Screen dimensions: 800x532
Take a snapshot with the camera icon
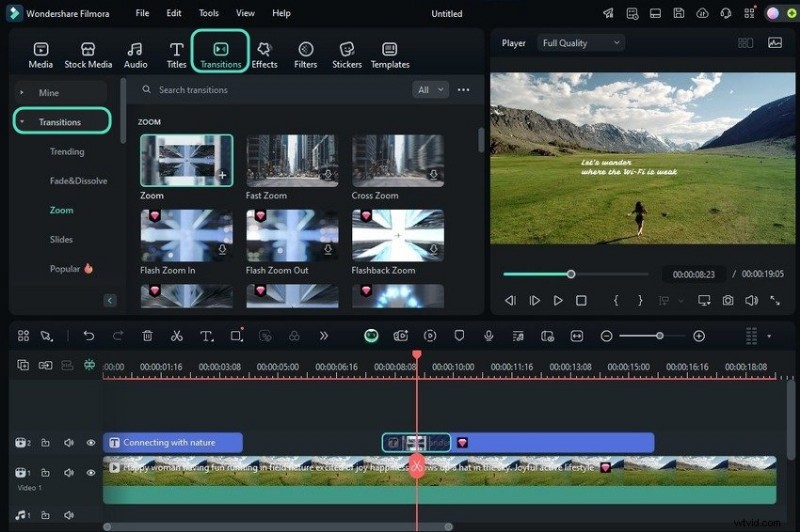(x=728, y=300)
